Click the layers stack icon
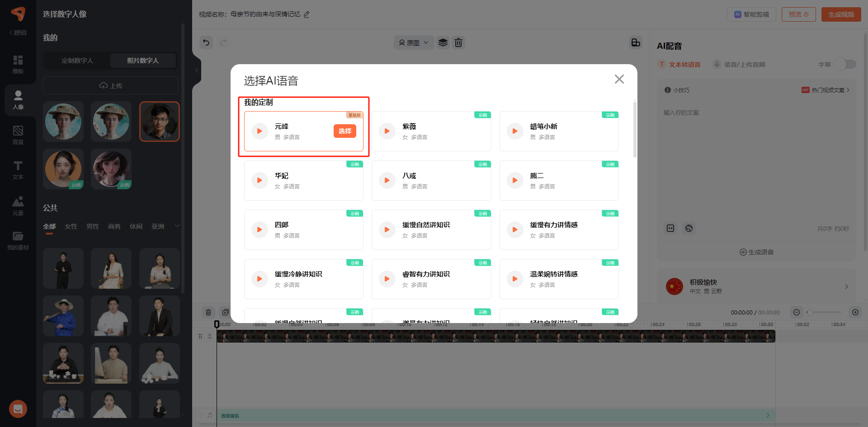 (443, 42)
